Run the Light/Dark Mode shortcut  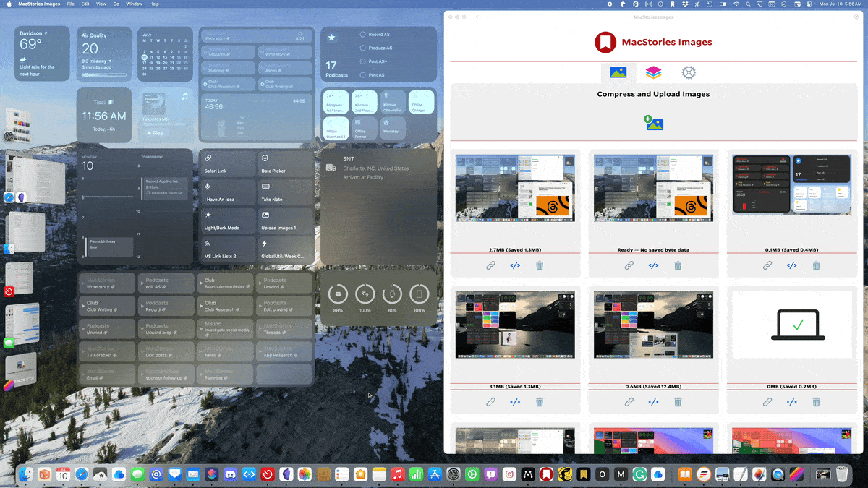pyautogui.click(x=227, y=221)
